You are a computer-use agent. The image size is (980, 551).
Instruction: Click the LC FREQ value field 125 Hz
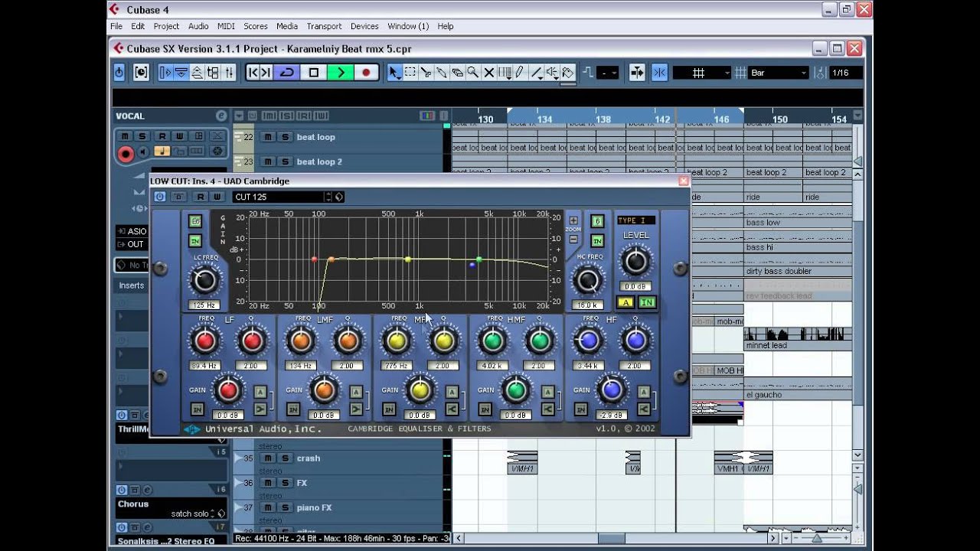pos(204,305)
